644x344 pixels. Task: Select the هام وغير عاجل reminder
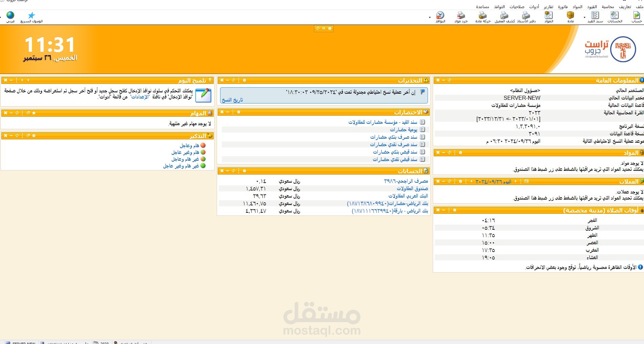click(x=189, y=152)
